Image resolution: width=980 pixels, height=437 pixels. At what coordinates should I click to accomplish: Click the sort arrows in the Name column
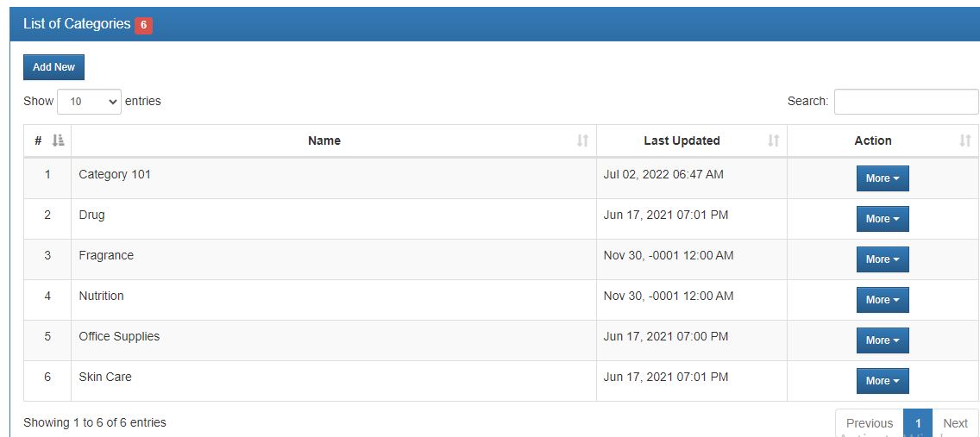tap(582, 140)
